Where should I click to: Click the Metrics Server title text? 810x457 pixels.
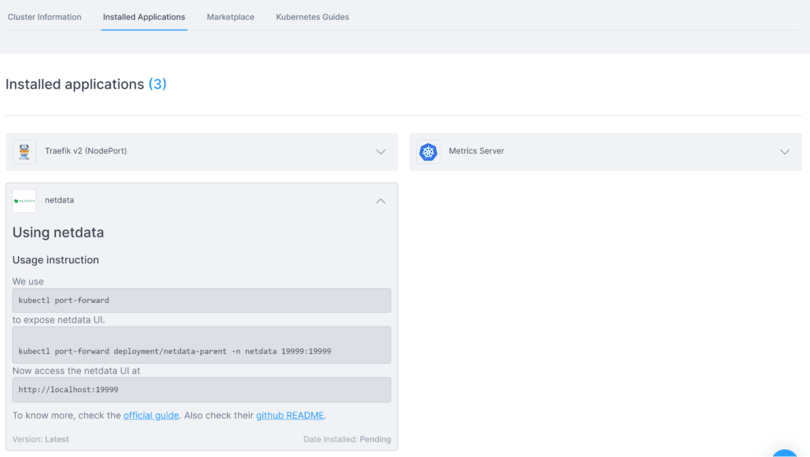point(476,151)
